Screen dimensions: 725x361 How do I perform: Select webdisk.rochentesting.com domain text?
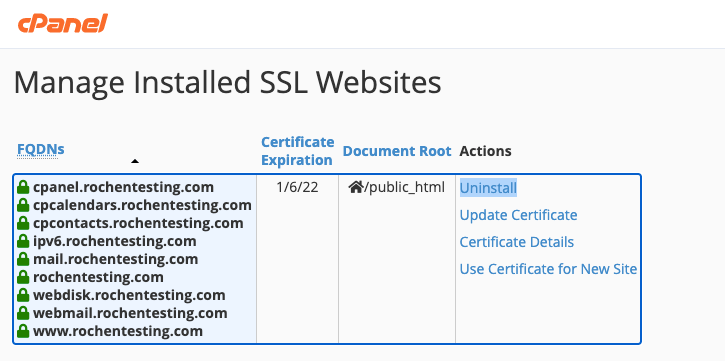(129, 295)
